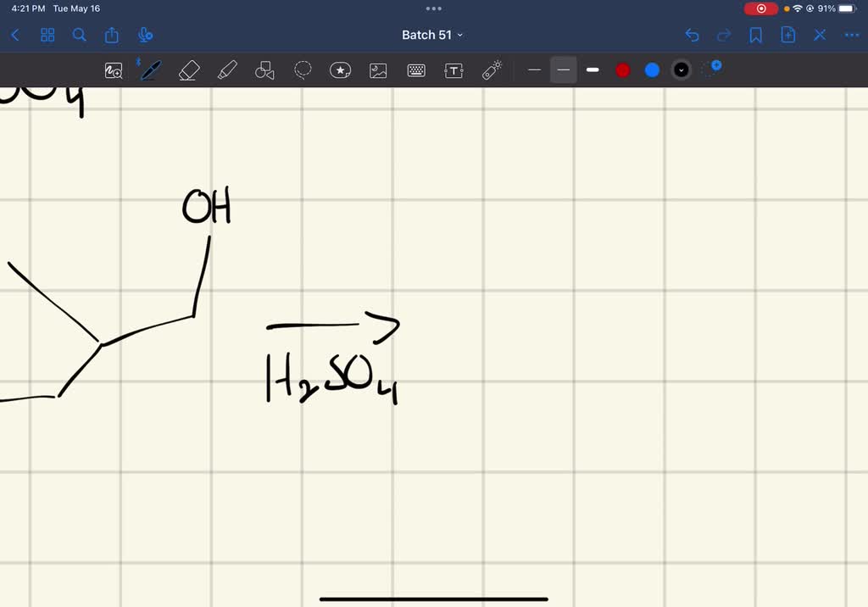Open search in the notebook
Image resolution: width=868 pixels, height=607 pixels.
pyautogui.click(x=79, y=35)
